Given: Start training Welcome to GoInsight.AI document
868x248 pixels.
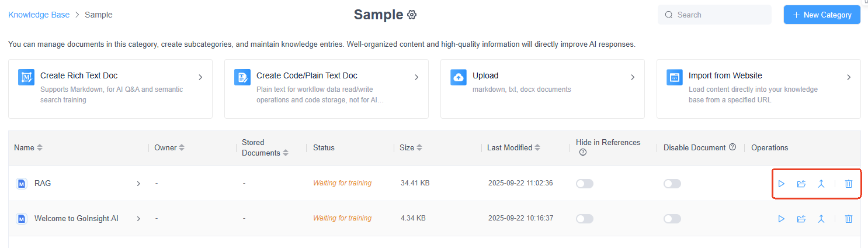Looking at the screenshot, I should pos(781,219).
